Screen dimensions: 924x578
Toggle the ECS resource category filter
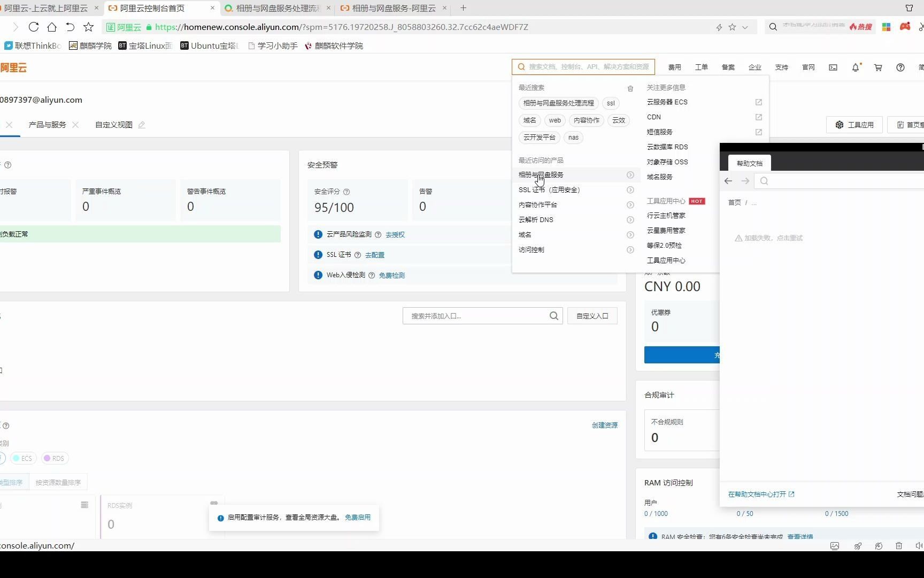[22, 458]
